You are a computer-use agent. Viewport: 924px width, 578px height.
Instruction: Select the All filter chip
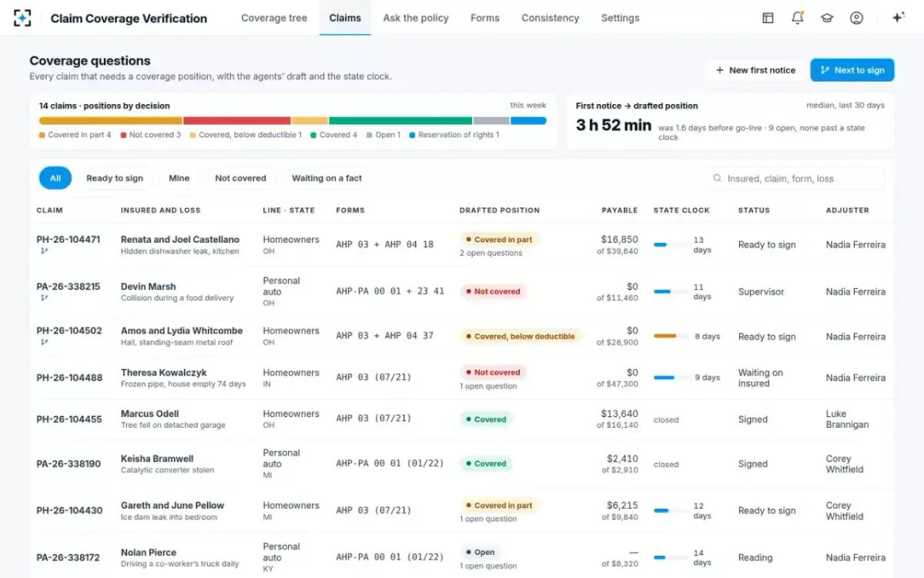pyautogui.click(x=55, y=178)
